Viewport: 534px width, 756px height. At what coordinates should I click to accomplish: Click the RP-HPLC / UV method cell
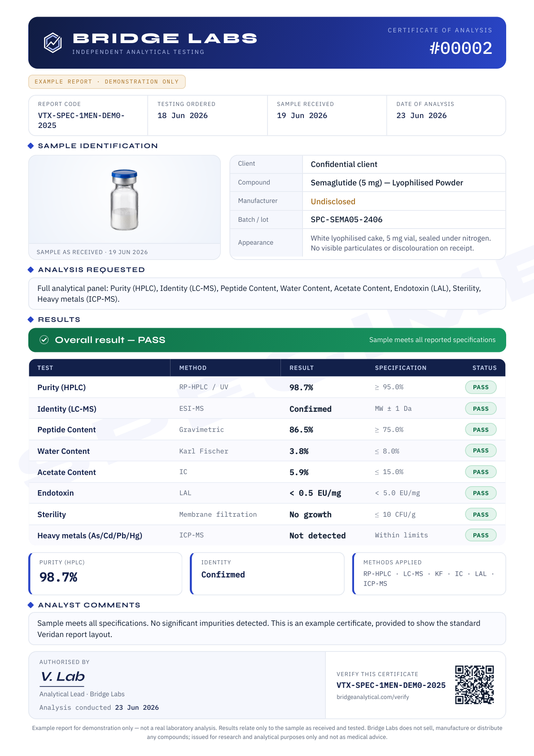(204, 387)
